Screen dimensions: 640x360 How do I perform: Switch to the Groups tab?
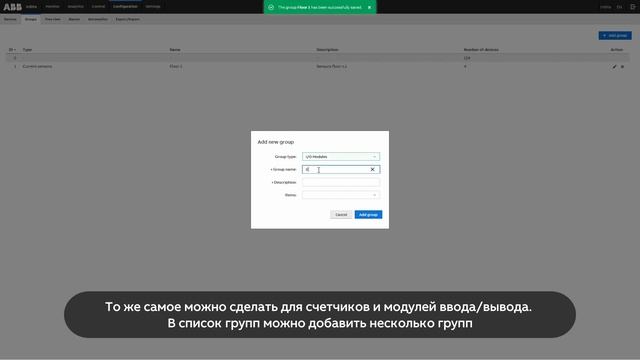tap(31, 19)
